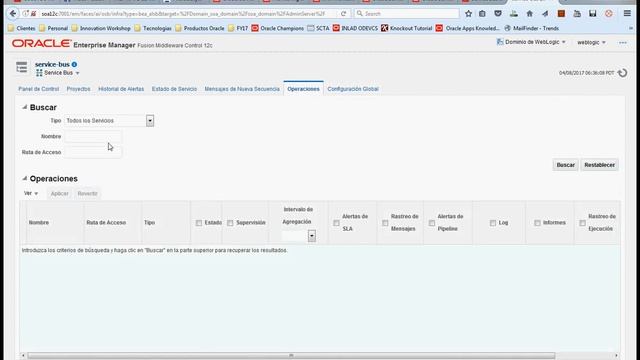The image size is (640, 360).
Task: Open the INLAD ODEVCS bookmark
Action: pyautogui.click(x=355, y=28)
